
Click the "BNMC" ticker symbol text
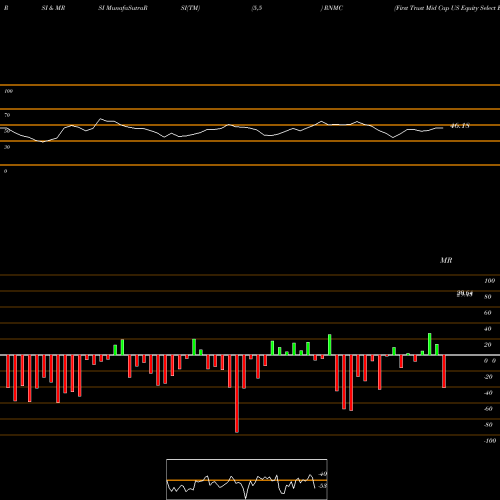point(333,8)
